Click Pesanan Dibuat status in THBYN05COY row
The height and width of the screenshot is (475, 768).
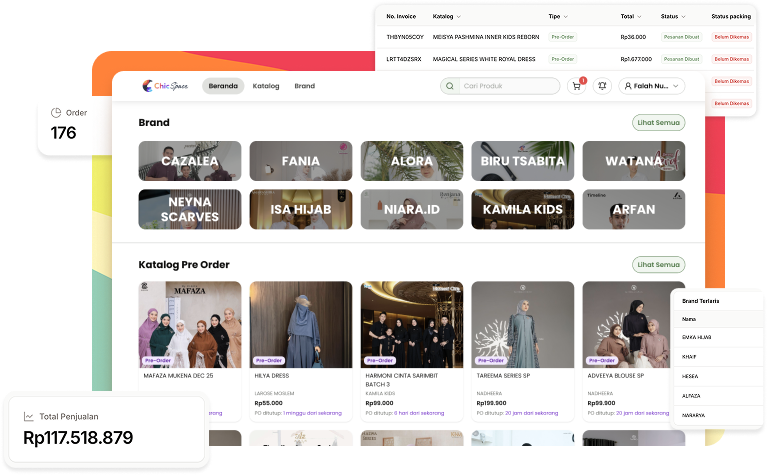(682, 37)
